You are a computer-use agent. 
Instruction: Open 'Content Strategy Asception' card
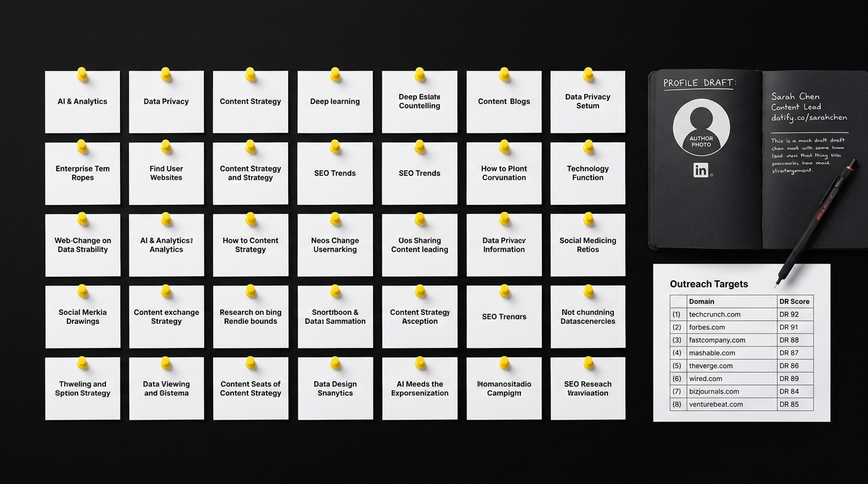tap(419, 317)
